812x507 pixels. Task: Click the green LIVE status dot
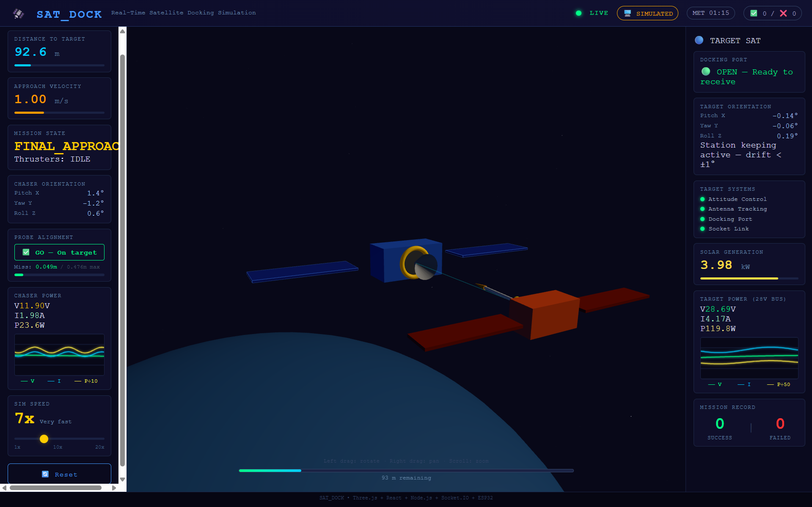point(578,13)
